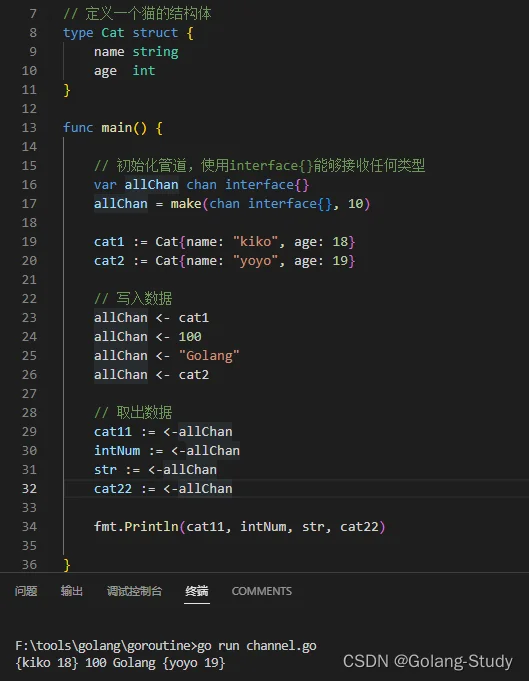The height and width of the screenshot is (681, 529).
Task: Click 'str := <-allChan' line
Action: (155, 470)
